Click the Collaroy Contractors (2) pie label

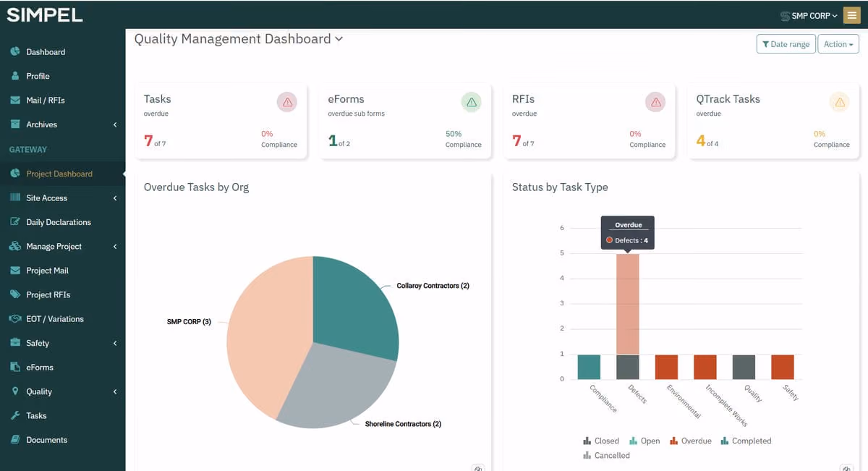point(433,286)
